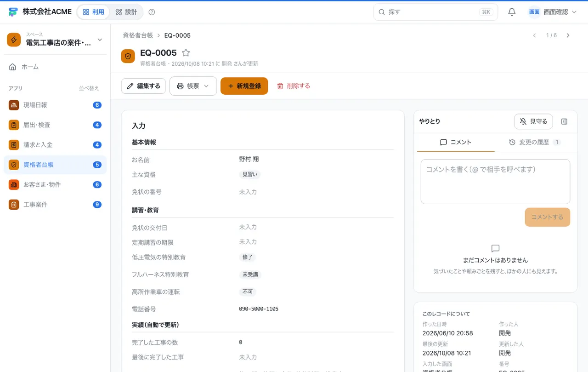
Task: Click the 削除する button
Action: (x=294, y=86)
